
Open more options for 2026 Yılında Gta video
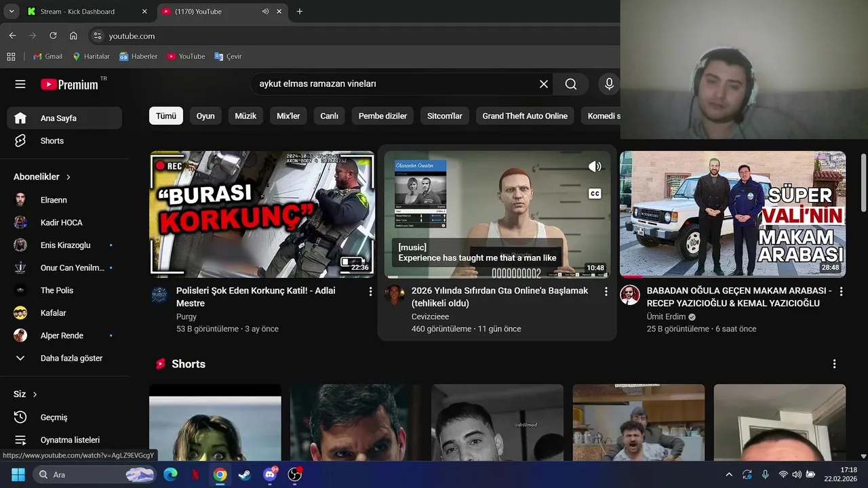[606, 291]
